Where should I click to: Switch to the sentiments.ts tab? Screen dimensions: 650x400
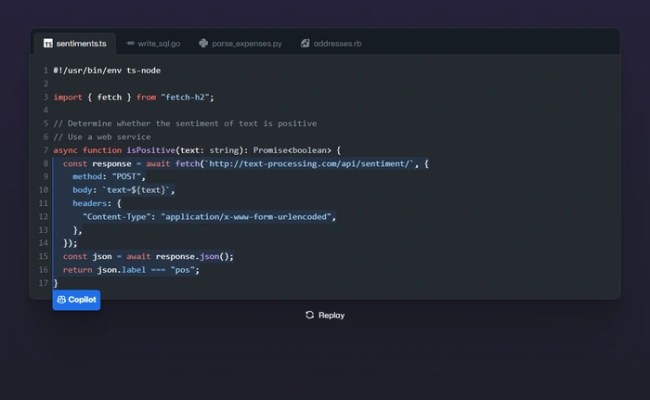75,44
